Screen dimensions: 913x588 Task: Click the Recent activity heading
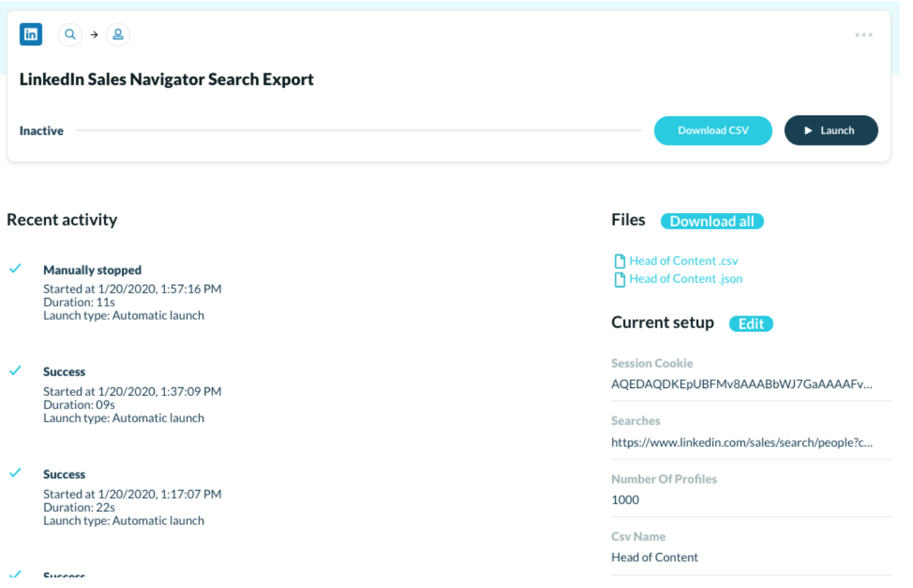(62, 220)
